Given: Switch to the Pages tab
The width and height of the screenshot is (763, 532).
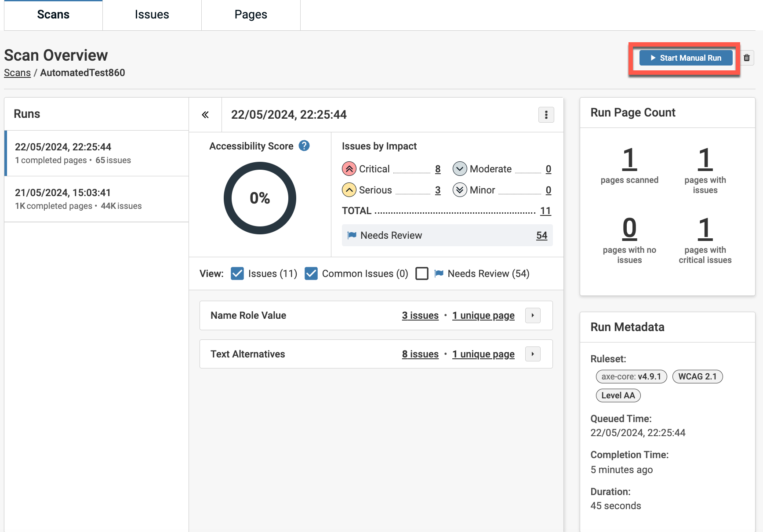Looking at the screenshot, I should (x=251, y=15).
